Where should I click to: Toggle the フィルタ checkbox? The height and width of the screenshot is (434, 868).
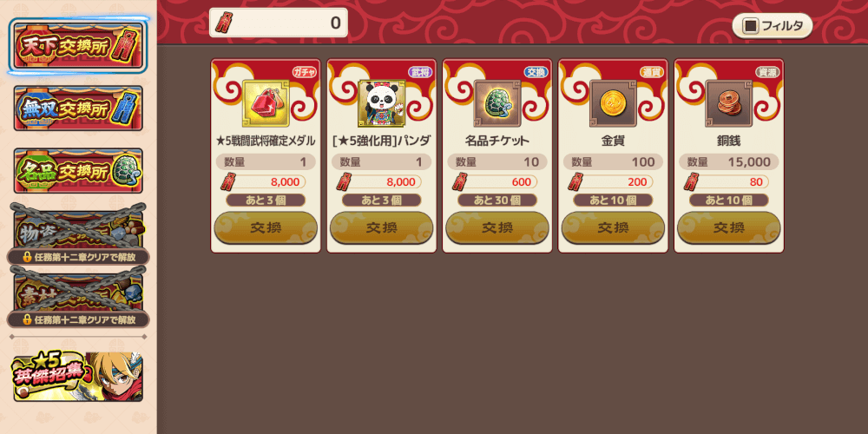coord(751,26)
